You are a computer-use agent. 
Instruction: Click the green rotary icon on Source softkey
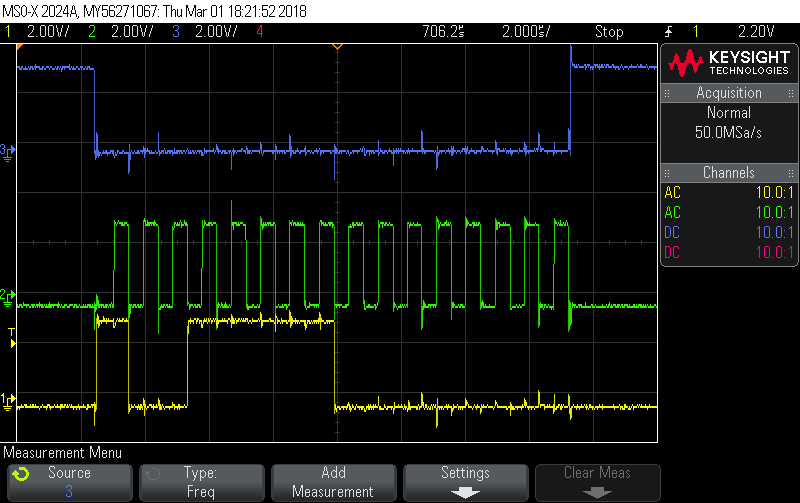[x=22, y=474]
